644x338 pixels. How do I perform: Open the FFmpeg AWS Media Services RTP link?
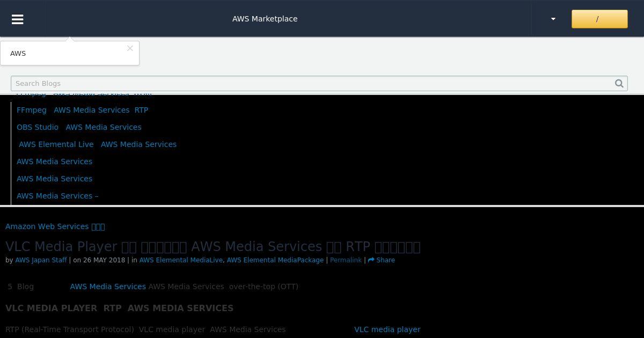coord(82,110)
